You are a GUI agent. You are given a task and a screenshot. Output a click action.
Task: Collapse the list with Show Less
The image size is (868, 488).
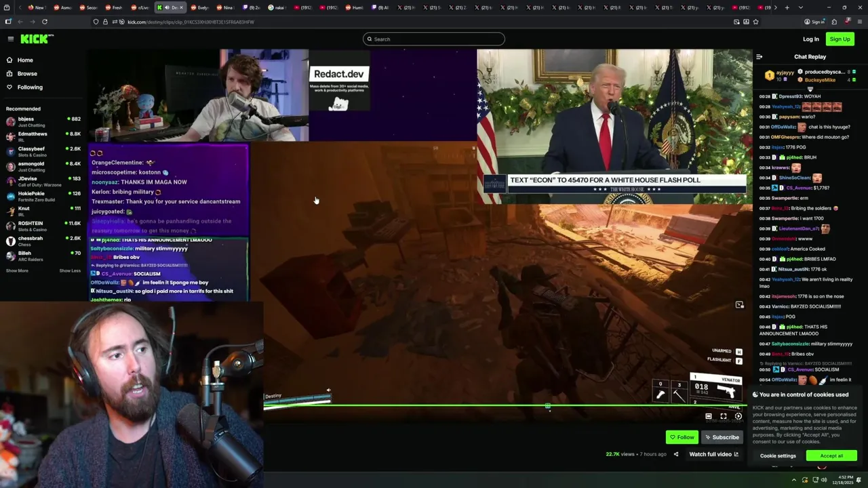pyautogui.click(x=70, y=270)
